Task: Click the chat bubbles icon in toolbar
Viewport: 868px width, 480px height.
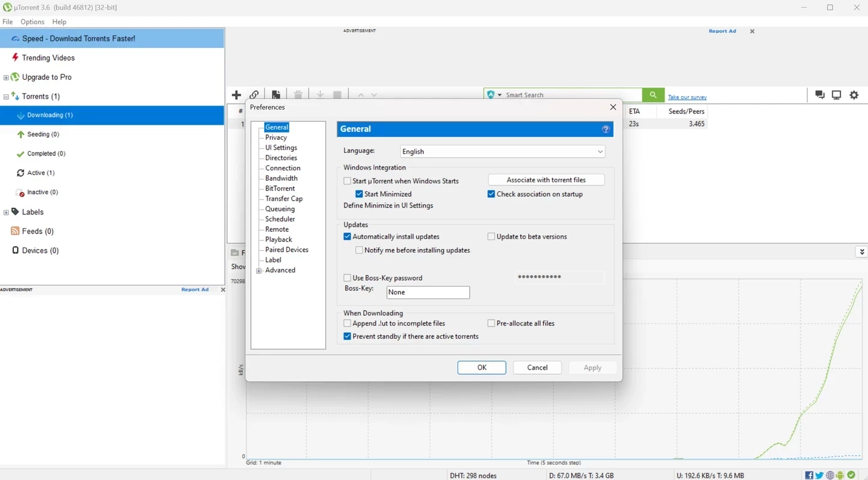Action: click(x=819, y=95)
